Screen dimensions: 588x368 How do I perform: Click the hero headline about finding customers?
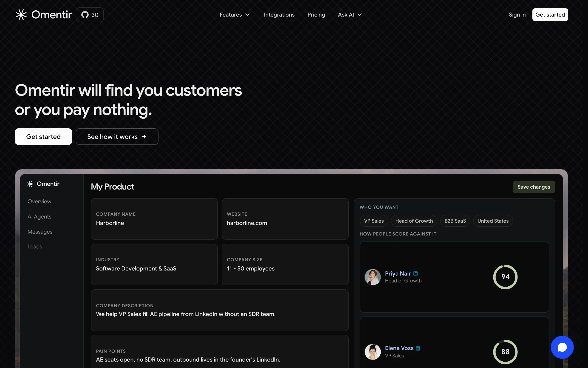click(x=128, y=100)
